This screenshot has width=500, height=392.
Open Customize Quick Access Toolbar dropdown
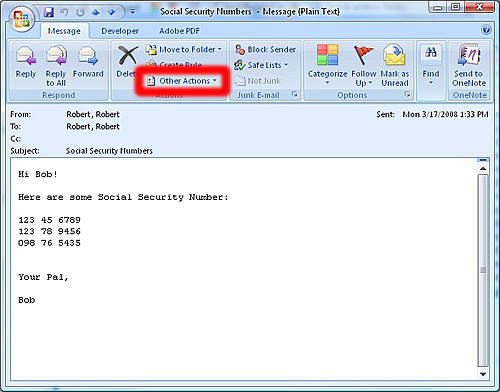(132, 12)
